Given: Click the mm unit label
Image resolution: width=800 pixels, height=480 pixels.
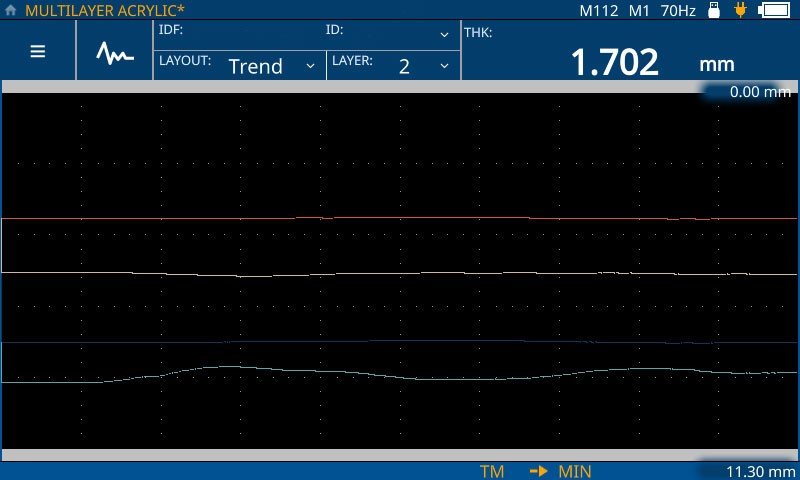Looking at the screenshot, I should (x=717, y=64).
